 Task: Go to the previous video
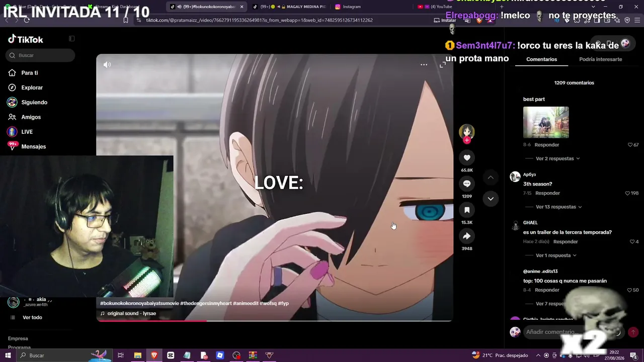(x=491, y=177)
